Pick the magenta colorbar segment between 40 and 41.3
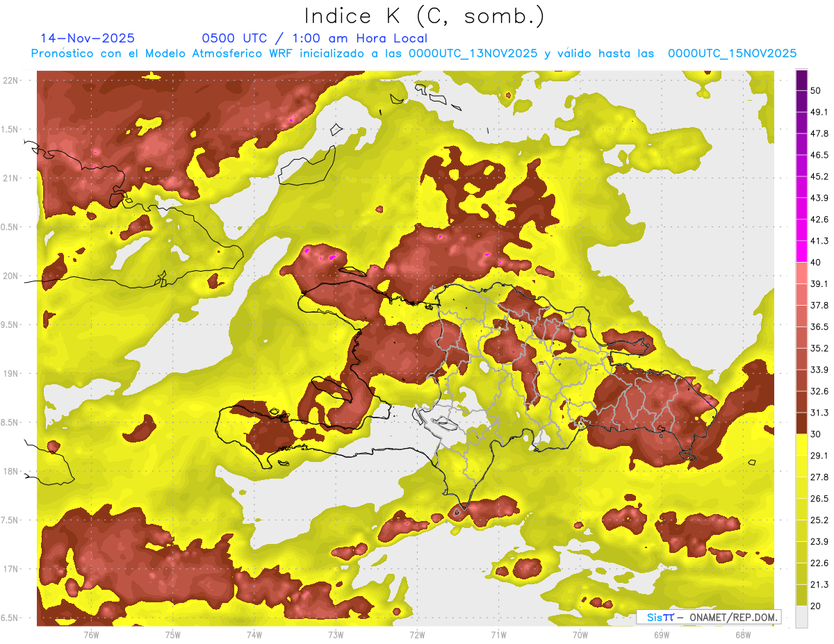Screen dimensions: 834x644 801,251
